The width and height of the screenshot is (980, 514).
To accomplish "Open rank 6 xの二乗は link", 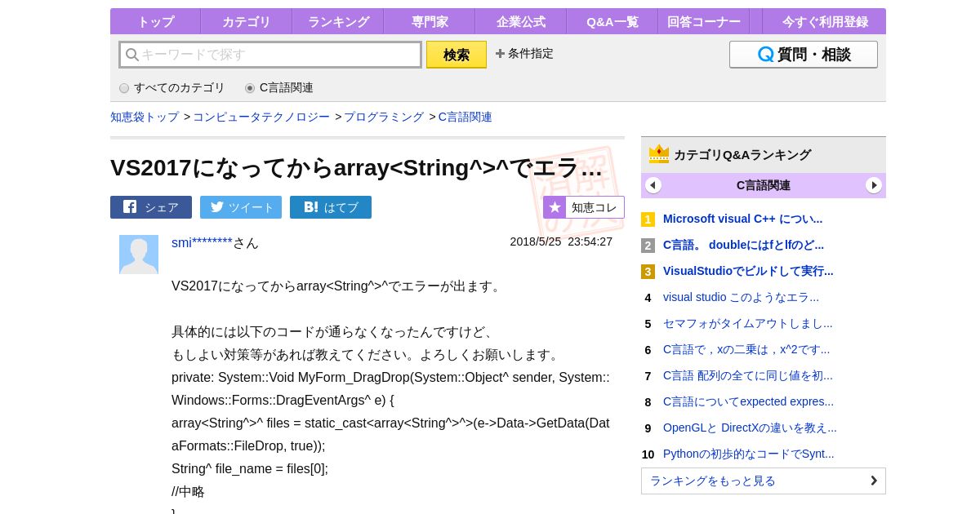I will click(x=746, y=349).
